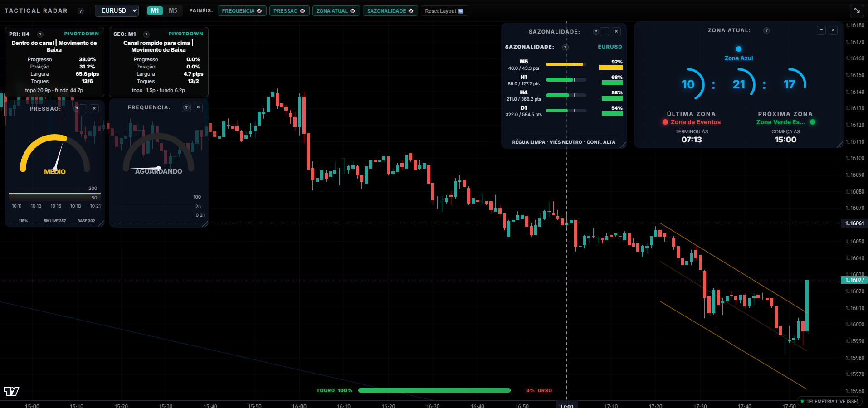Close the Pressao panel
The image size is (868, 408).
[94, 108]
